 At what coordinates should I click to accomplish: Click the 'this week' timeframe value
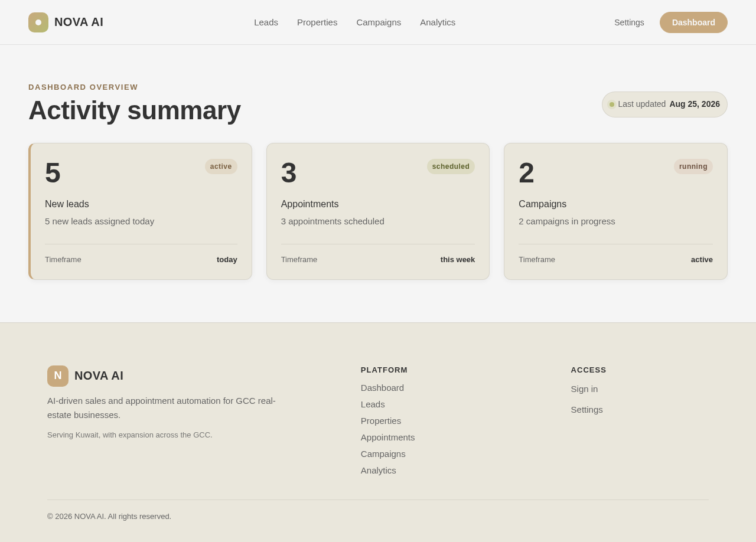coord(458,260)
